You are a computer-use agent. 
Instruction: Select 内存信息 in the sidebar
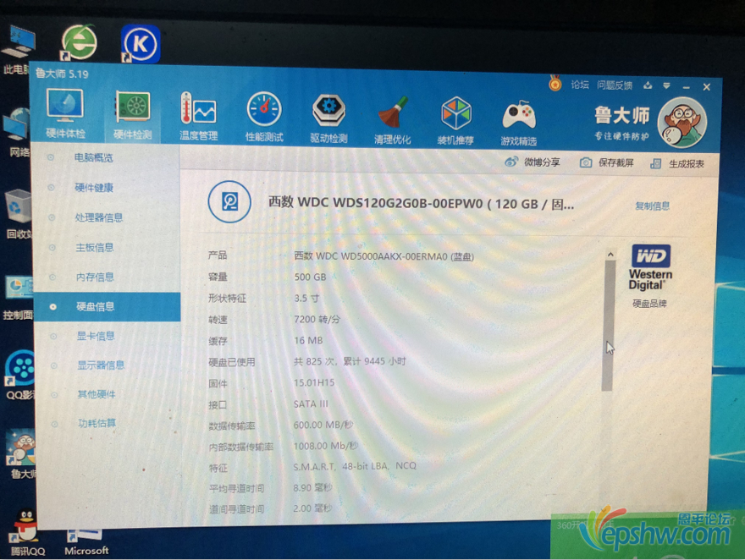pyautogui.click(x=95, y=277)
